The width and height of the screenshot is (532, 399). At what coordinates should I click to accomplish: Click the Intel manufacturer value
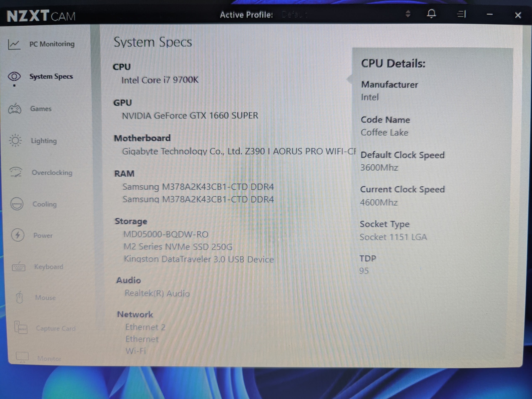pyautogui.click(x=370, y=97)
